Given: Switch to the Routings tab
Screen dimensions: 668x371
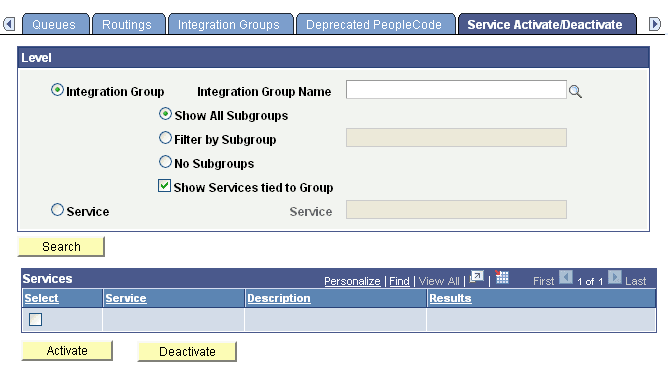Looking at the screenshot, I should point(128,24).
